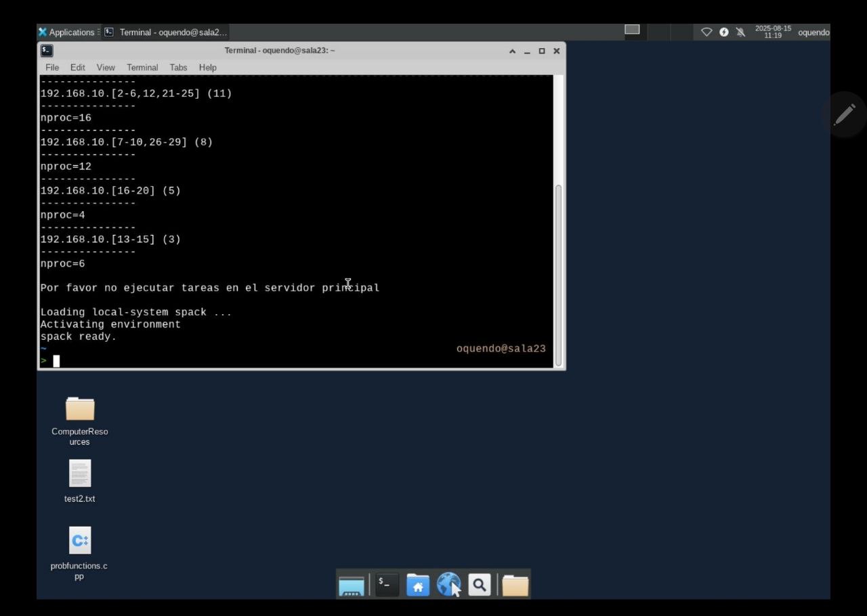The image size is (867, 616).
Task: Open the application finder magnifier icon
Action: point(478,584)
